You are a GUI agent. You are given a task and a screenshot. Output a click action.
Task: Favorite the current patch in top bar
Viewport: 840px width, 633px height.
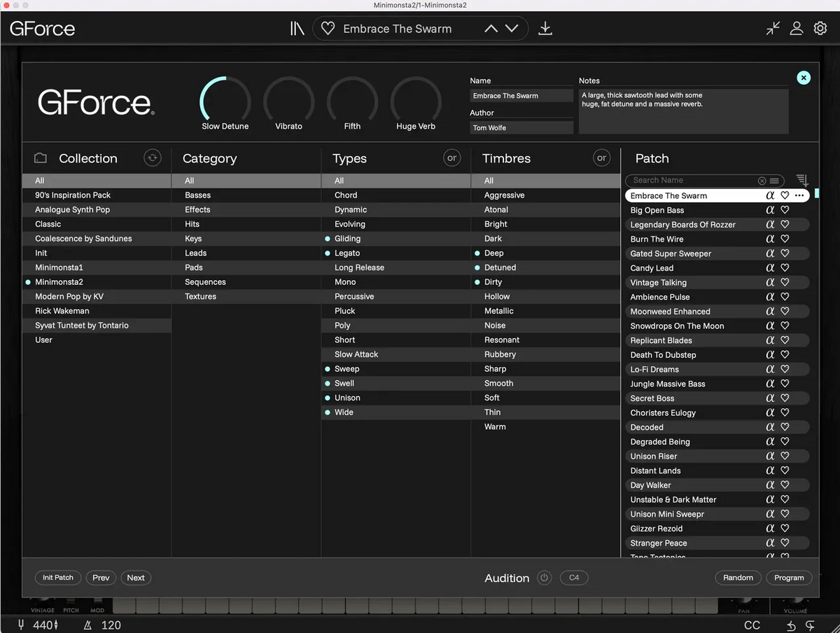point(328,29)
